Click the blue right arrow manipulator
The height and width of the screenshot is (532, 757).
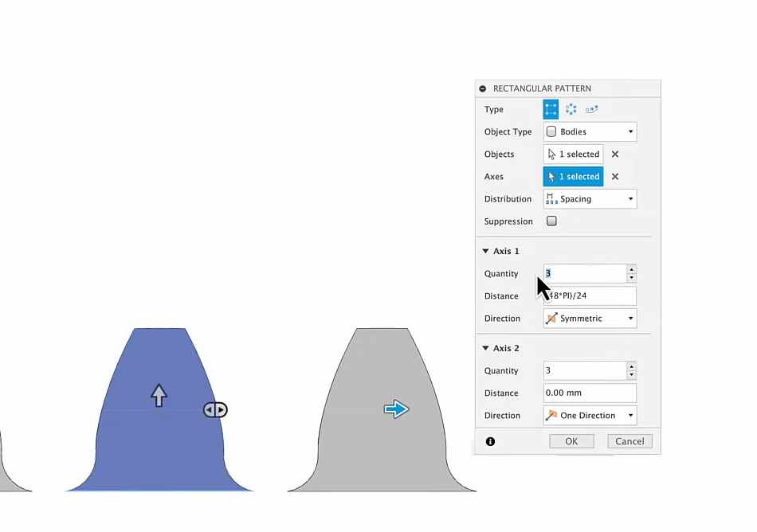pyautogui.click(x=396, y=409)
